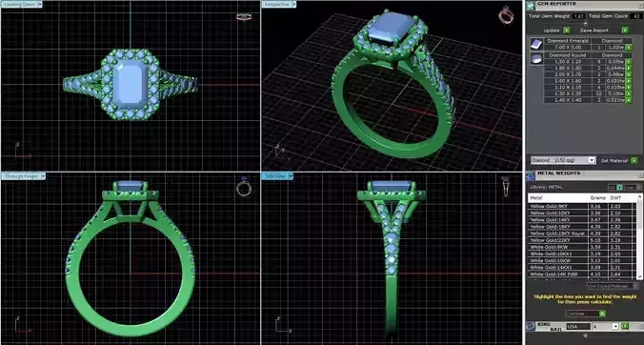Image resolution: width=644 pixels, height=345 pixels.
Task: Click the Metal Weights panel icon
Action: pos(530,175)
